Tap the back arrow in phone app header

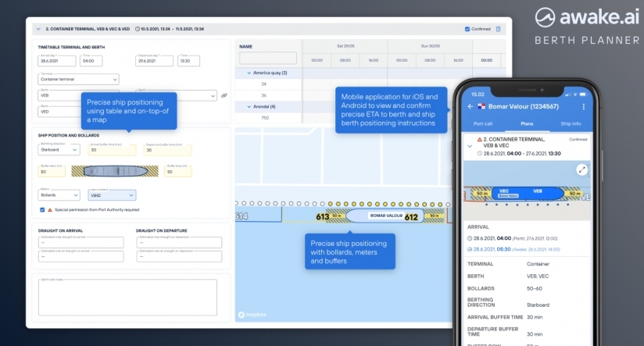click(470, 106)
